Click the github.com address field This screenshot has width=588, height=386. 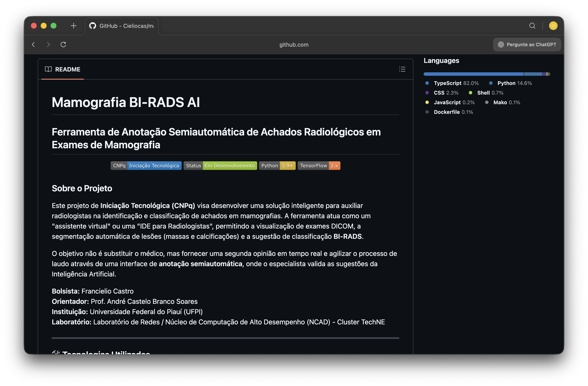click(x=294, y=45)
